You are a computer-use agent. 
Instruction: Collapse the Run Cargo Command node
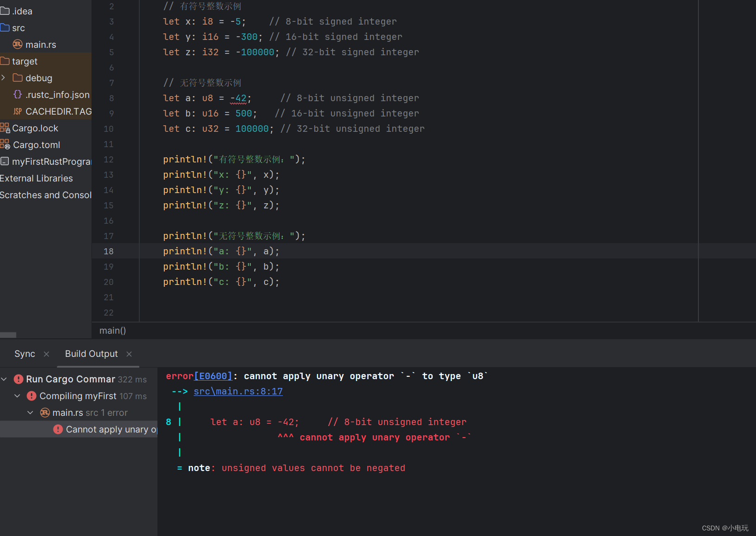pos(4,379)
